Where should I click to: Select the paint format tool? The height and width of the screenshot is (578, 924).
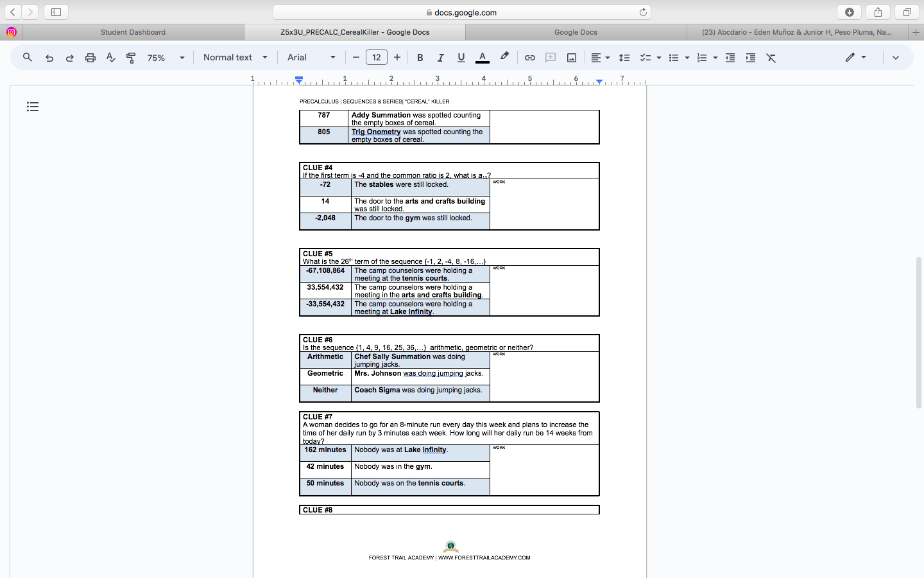click(131, 57)
